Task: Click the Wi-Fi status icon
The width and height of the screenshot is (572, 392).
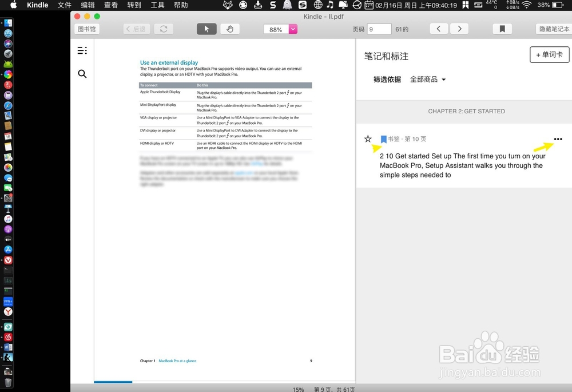Action: [x=526, y=5]
